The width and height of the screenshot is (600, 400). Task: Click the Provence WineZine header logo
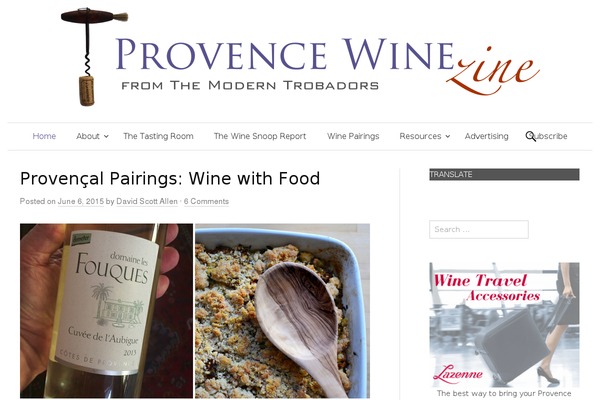[300, 57]
